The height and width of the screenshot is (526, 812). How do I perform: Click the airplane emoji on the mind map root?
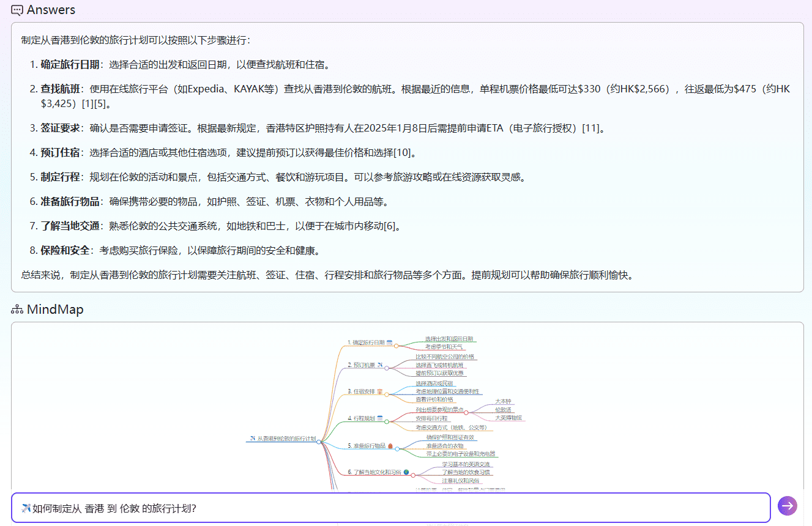tap(252, 439)
